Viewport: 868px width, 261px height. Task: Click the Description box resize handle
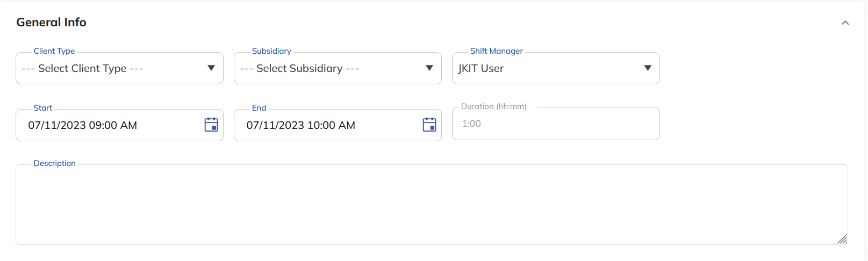(842, 240)
